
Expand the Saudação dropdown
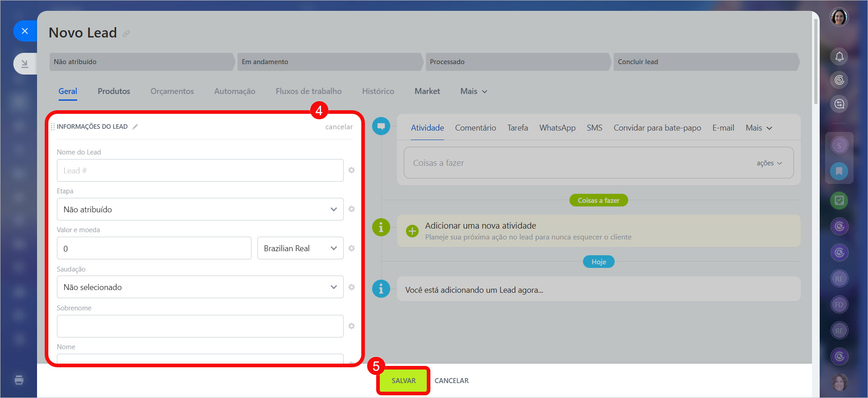[200, 287]
